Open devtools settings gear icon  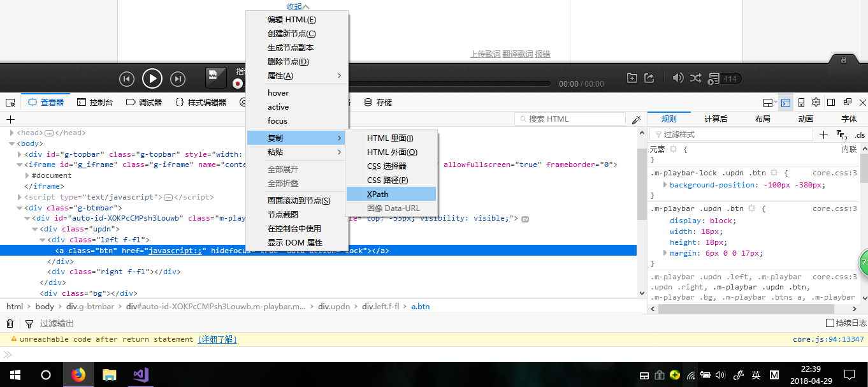(x=816, y=102)
